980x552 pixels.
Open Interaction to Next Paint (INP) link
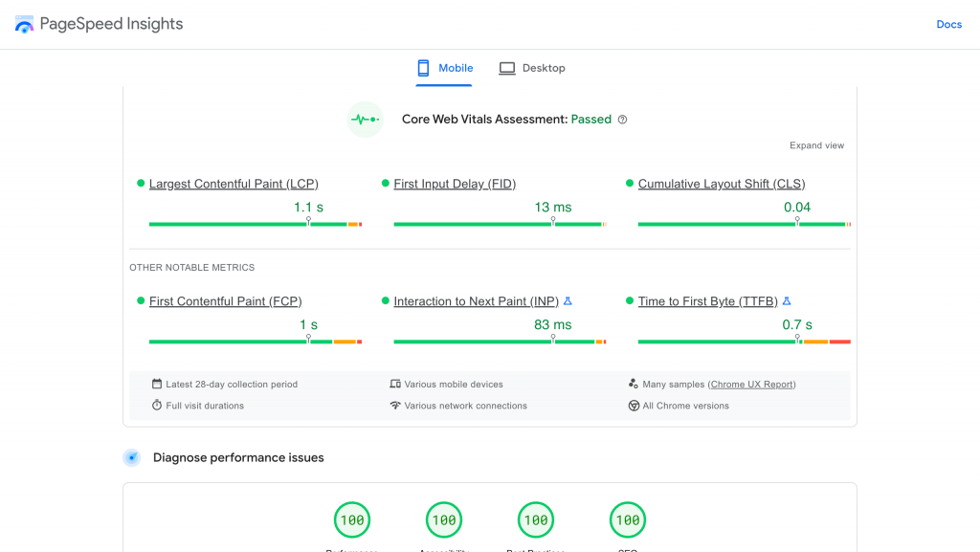pos(477,301)
